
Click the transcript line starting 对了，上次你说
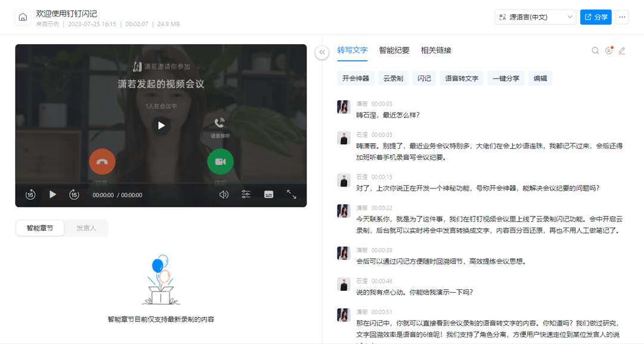coord(478,188)
